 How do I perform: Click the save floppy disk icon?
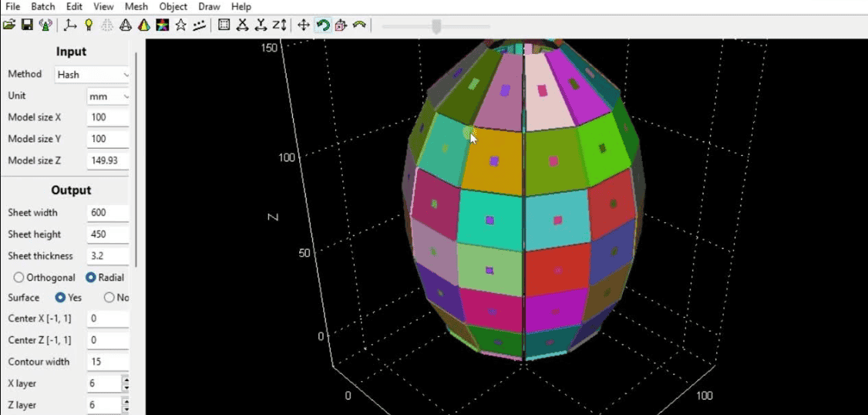click(x=27, y=25)
